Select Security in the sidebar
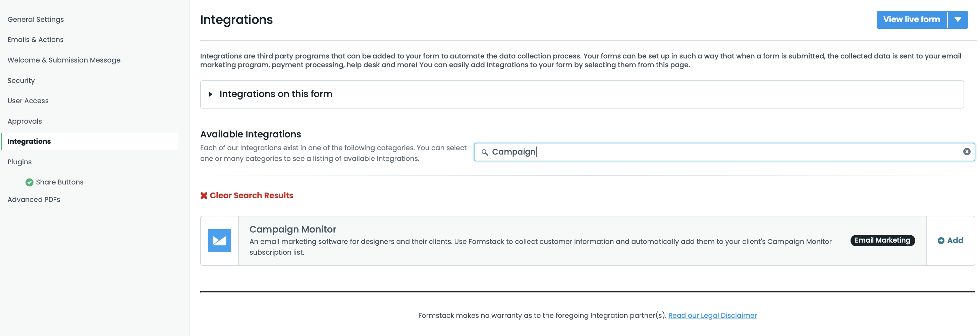 (x=21, y=80)
